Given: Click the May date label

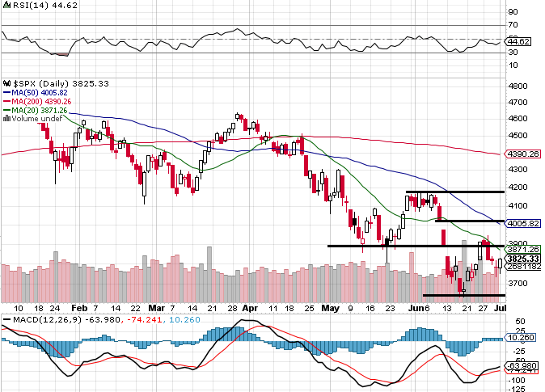Looking at the screenshot, I should (330, 308).
